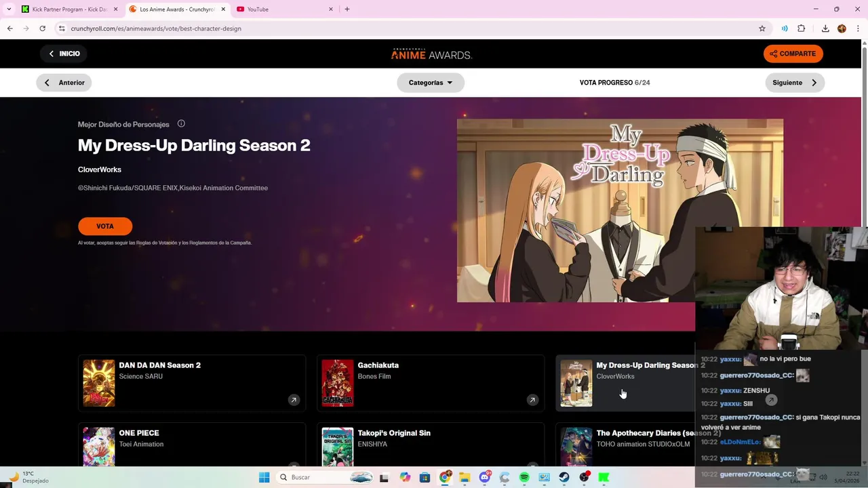Open Google Chrome in the taskbar
This screenshot has width=868, height=488.
[445, 477]
